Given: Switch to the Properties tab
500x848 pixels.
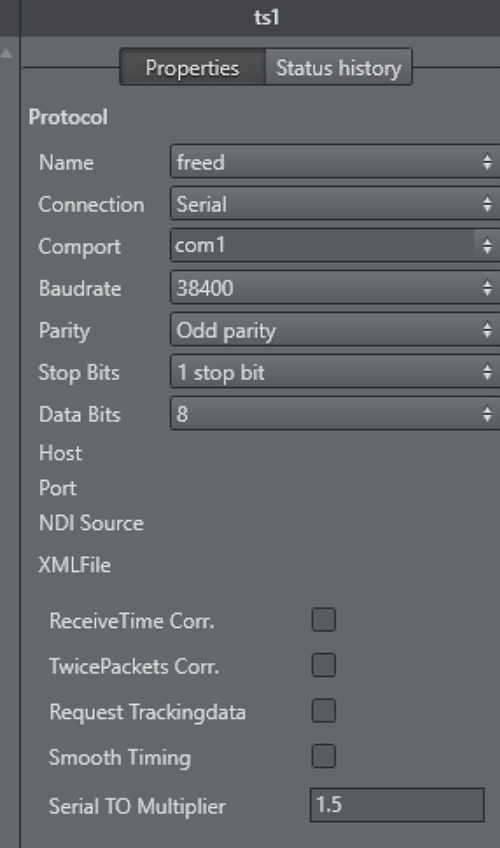Looking at the screenshot, I should click(x=192, y=67).
